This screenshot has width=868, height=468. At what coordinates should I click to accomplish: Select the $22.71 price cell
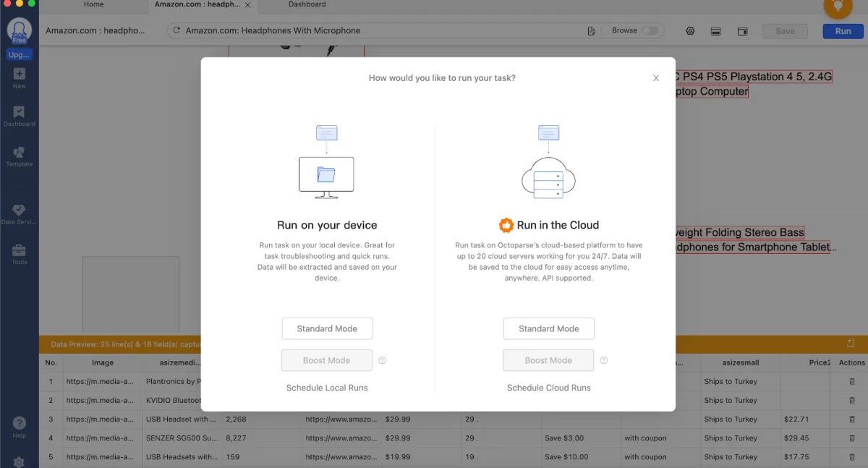(x=806, y=419)
